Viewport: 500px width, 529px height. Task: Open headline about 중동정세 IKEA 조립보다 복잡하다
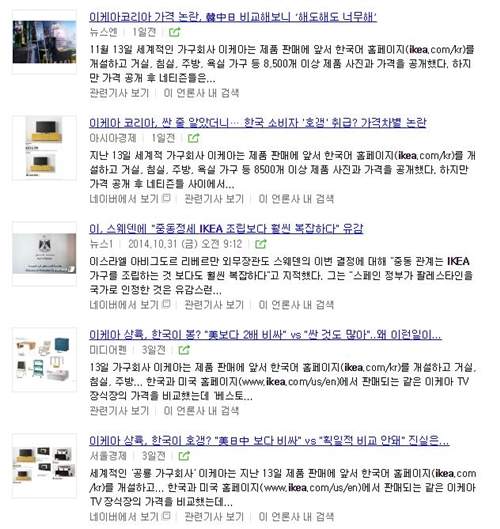tap(226, 228)
